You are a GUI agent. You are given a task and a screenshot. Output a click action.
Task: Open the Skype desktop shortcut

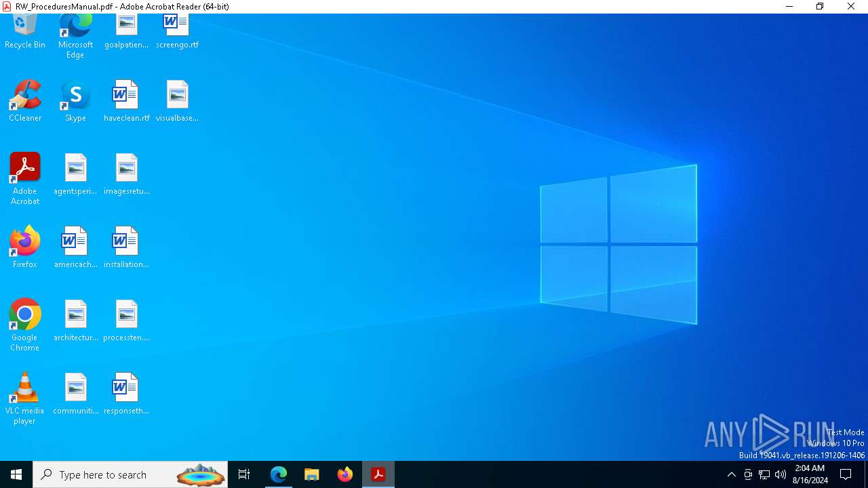point(75,101)
